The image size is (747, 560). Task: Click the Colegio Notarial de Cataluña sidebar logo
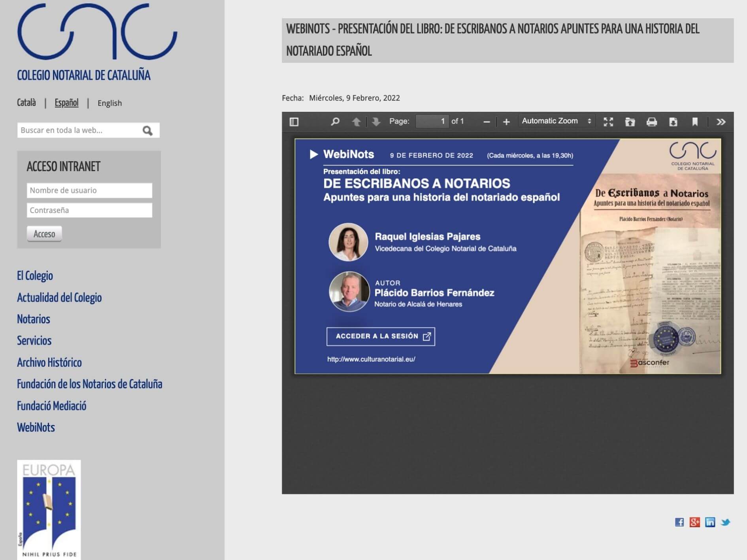[x=97, y=31]
